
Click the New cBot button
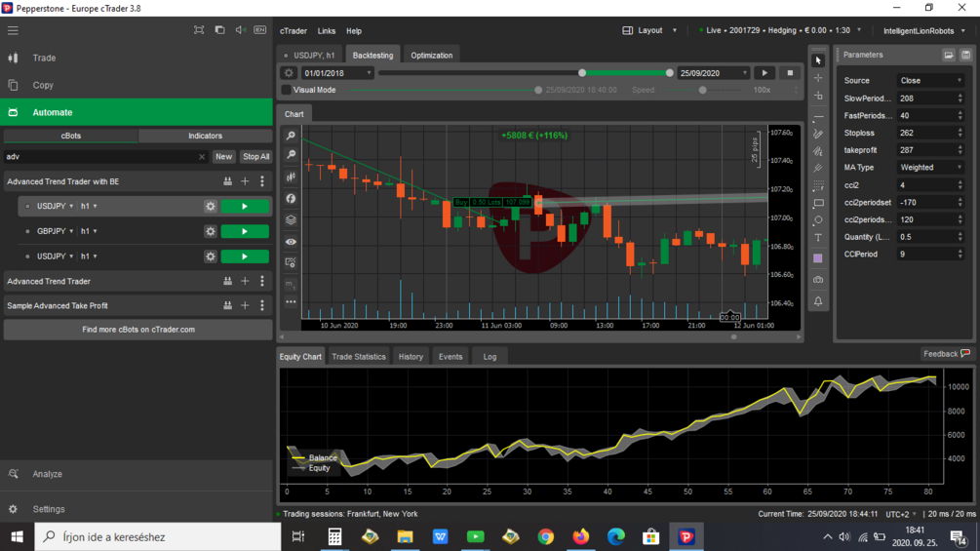223,157
